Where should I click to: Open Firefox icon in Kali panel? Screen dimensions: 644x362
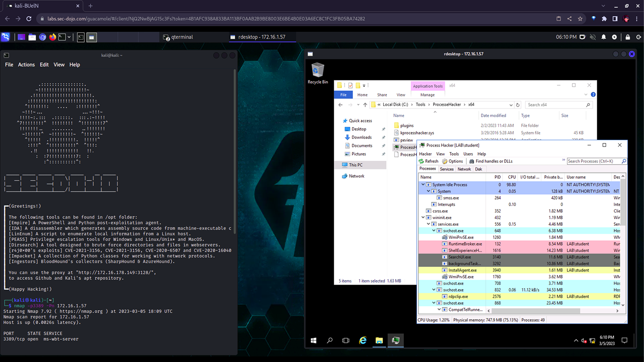pyautogui.click(x=53, y=37)
